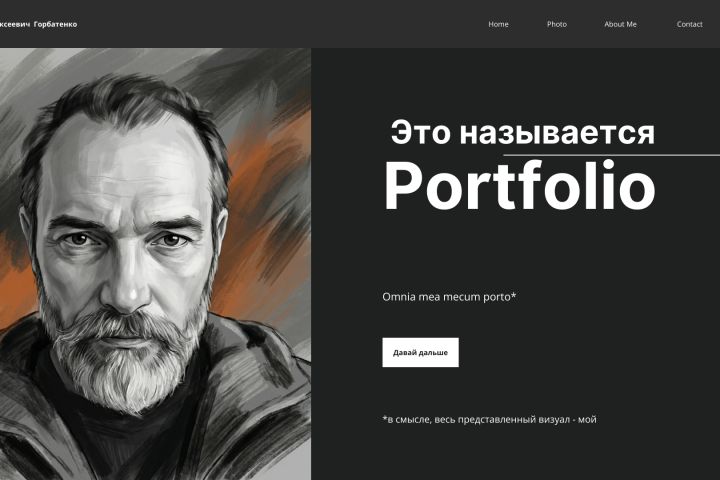Click the thin horizontal line above Portfolio

click(x=612, y=156)
